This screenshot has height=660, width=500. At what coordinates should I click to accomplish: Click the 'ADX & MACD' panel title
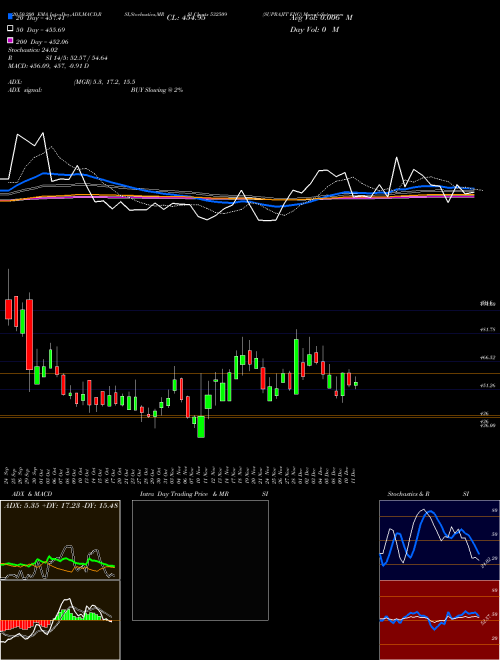coord(32,494)
